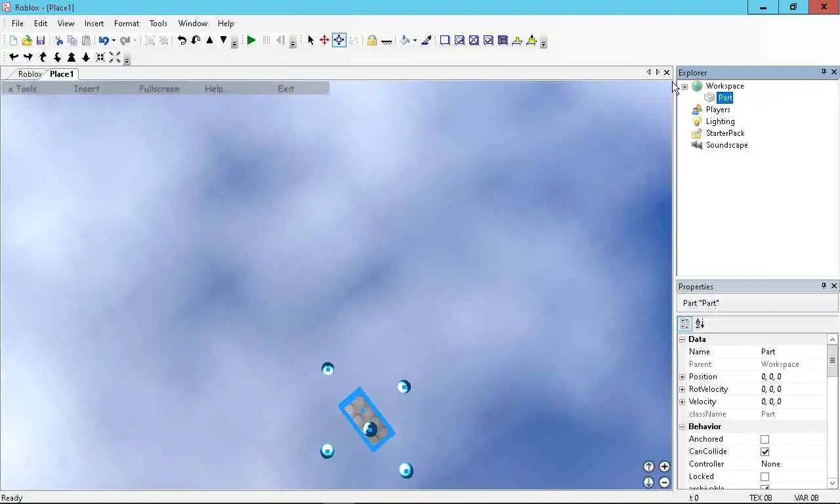This screenshot has height=504, width=840.
Task: Open the paint bucket dropdown arrow
Action: point(415,41)
